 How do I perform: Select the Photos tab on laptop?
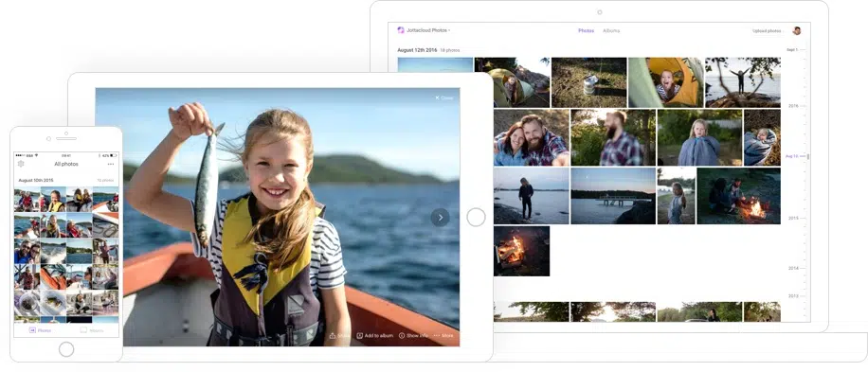pyautogui.click(x=587, y=31)
